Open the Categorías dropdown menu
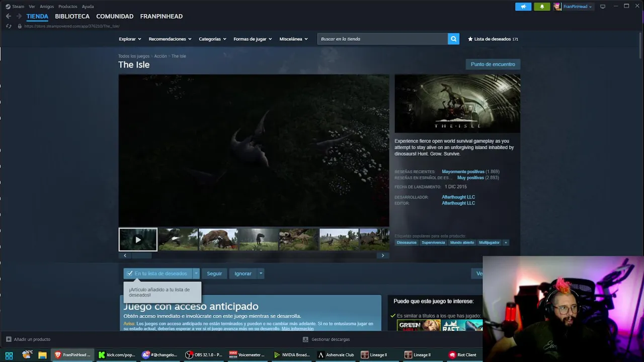644x362 pixels. tap(212, 39)
